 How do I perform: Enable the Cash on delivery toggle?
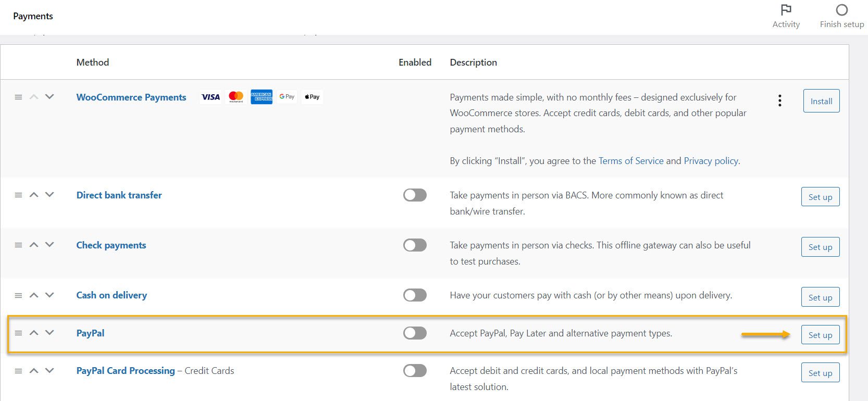tap(415, 295)
